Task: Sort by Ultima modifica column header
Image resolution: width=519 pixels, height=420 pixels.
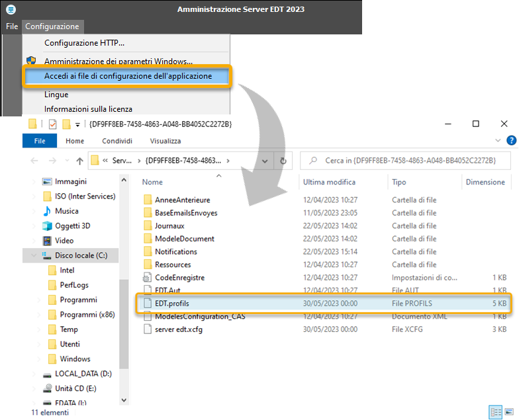Action: (x=330, y=182)
